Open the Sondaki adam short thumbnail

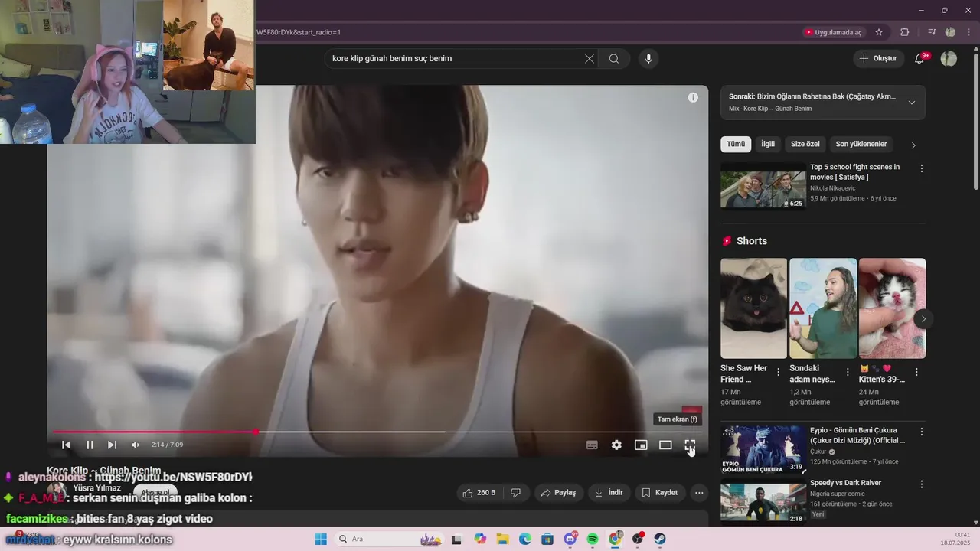click(823, 308)
